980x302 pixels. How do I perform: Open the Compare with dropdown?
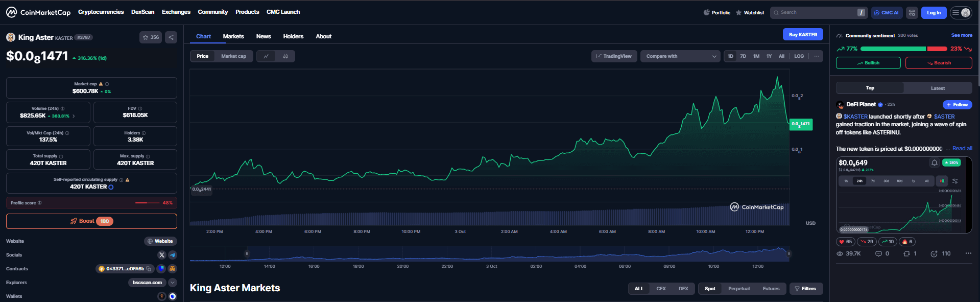[x=680, y=56]
